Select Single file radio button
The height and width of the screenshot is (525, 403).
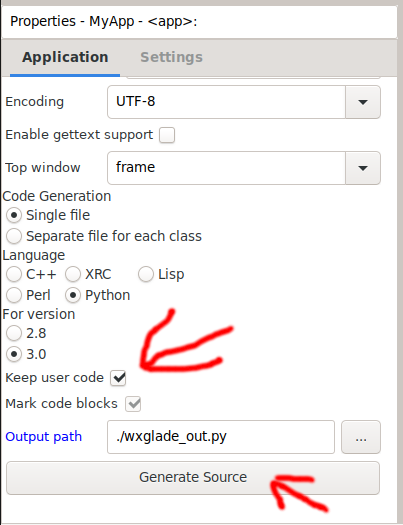pyautogui.click(x=14, y=215)
